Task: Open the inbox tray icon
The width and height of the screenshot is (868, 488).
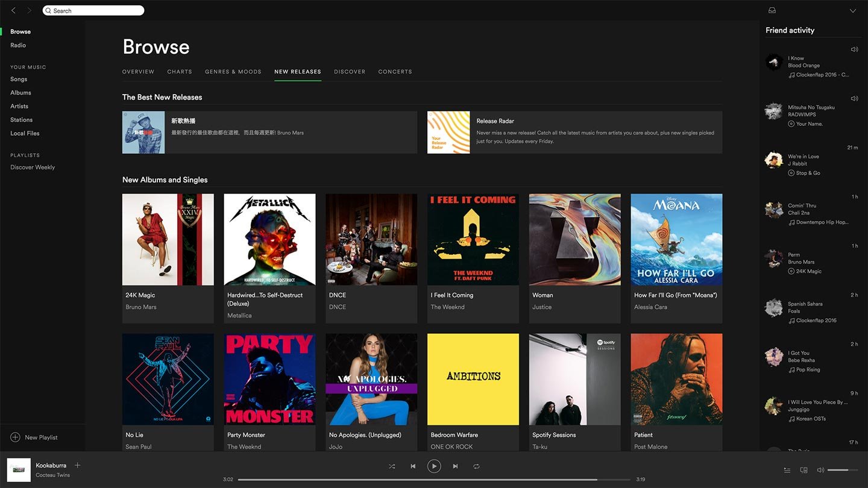Action: click(772, 10)
